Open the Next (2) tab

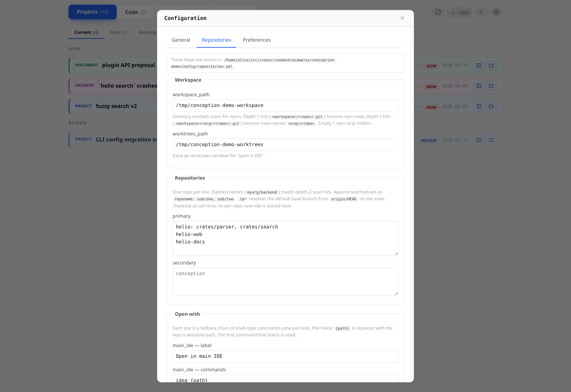point(118,32)
